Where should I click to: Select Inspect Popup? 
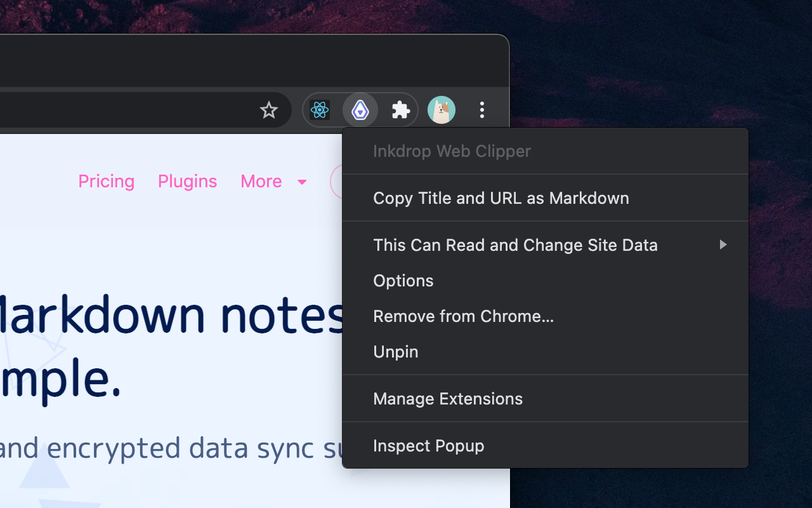pos(546,446)
